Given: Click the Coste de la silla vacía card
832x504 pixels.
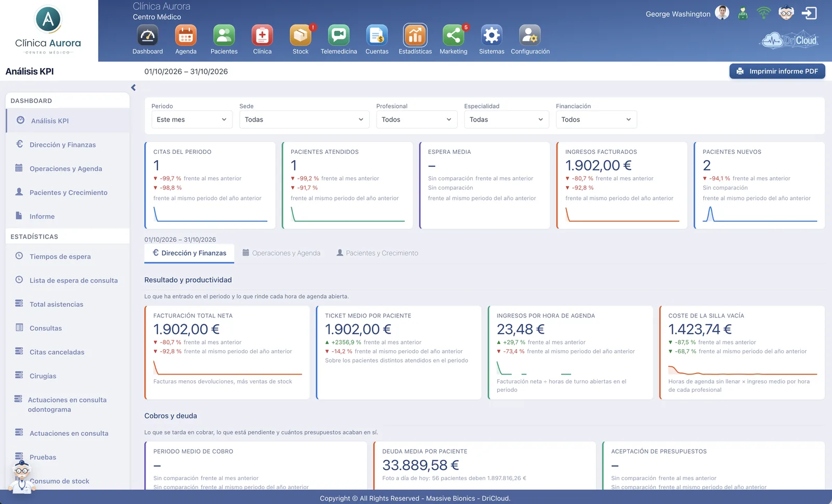Looking at the screenshot, I should click(742, 352).
